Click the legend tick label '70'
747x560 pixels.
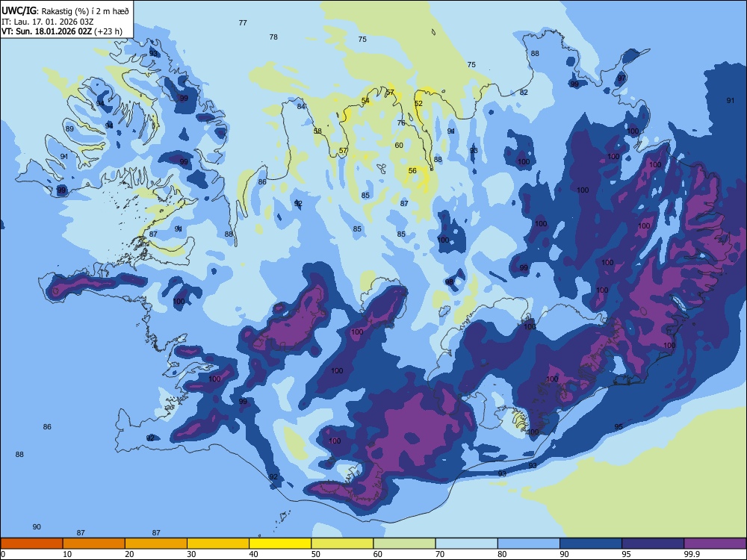tap(440, 554)
